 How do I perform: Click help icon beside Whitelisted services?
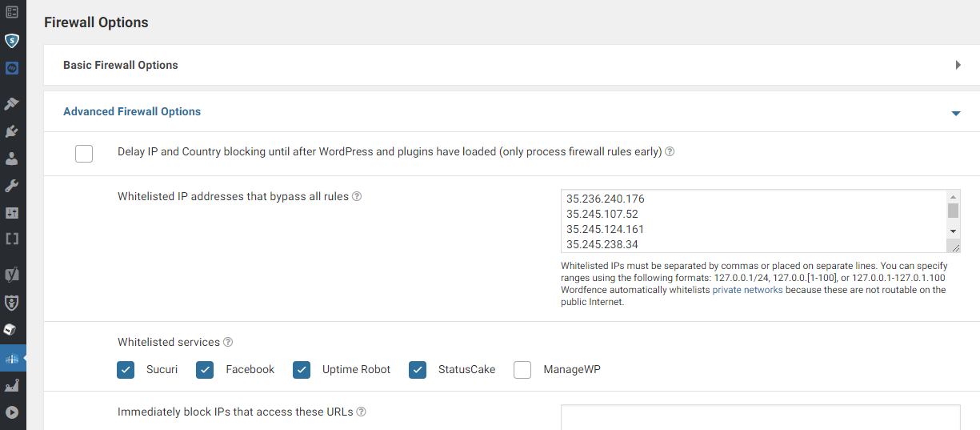coord(228,342)
